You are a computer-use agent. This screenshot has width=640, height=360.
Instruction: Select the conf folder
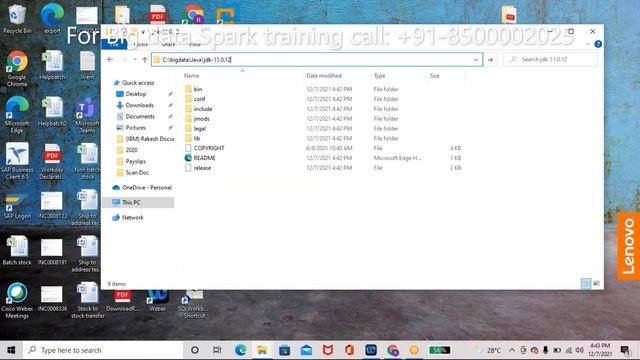[200, 99]
